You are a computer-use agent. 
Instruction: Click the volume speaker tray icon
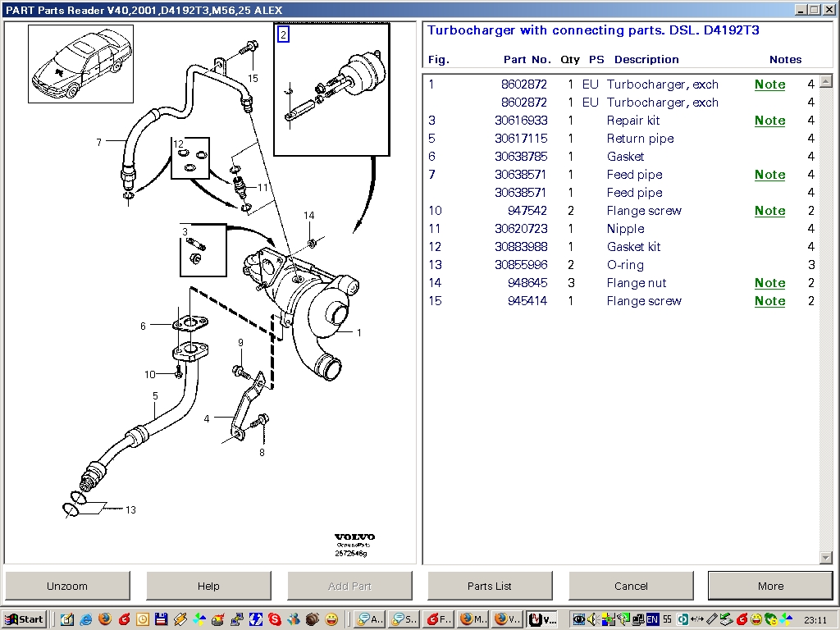[593, 619]
